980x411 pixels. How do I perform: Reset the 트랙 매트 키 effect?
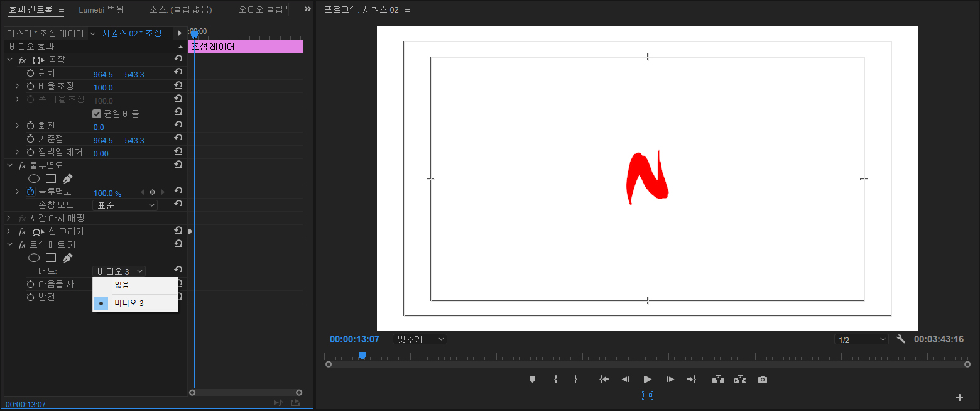(178, 244)
